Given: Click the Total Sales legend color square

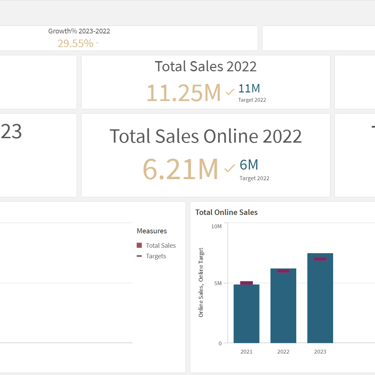Looking at the screenshot, I should [139, 245].
